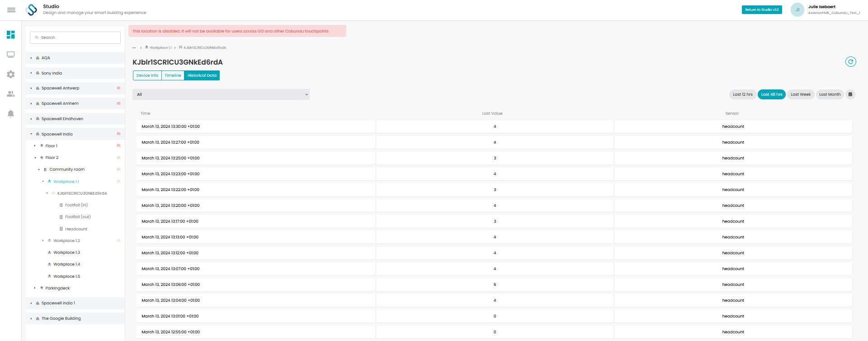Click the breadcrumb ellipsis icon
The height and width of the screenshot is (341, 868).
(x=134, y=47)
